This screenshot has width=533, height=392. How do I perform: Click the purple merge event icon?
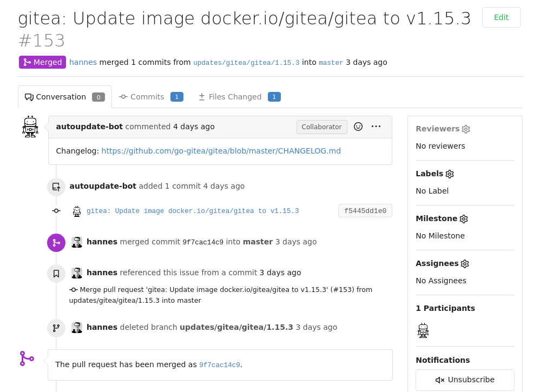tap(56, 243)
